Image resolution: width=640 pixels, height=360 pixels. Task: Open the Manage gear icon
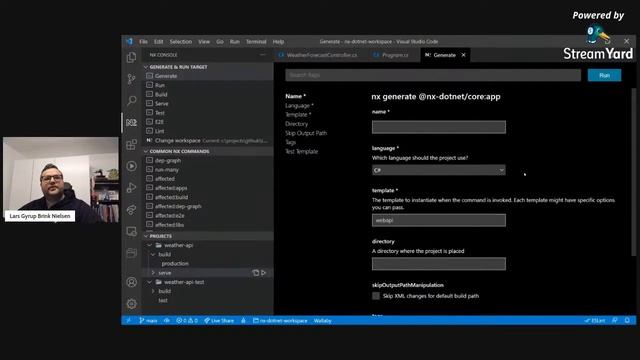pyautogui.click(x=131, y=304)
